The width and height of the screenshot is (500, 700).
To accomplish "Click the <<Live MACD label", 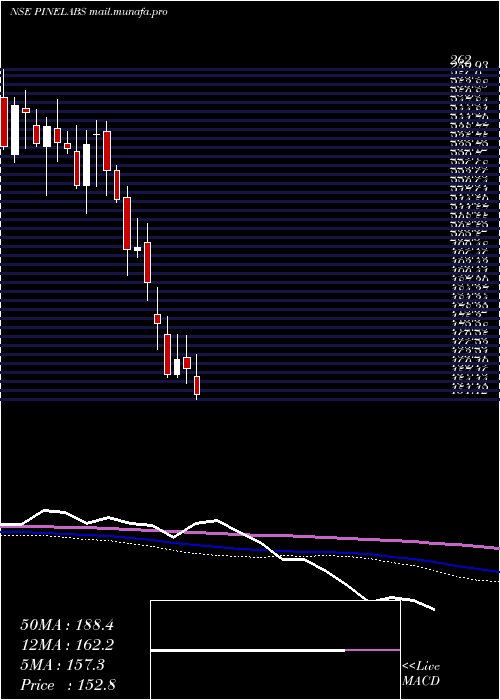I will [x=421, y=674].
